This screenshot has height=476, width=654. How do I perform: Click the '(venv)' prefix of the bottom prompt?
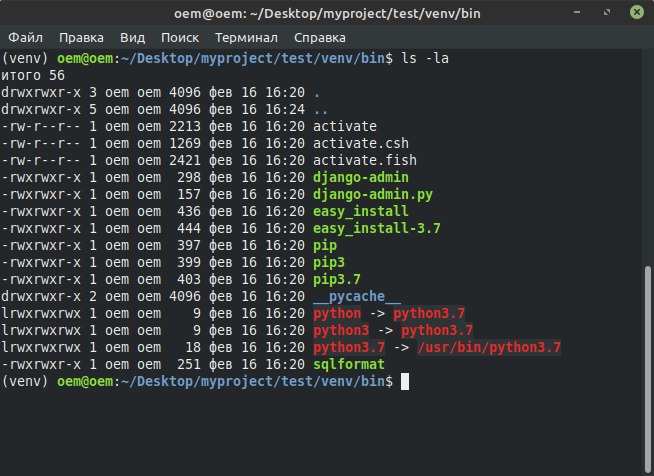(x=25, y=382)
